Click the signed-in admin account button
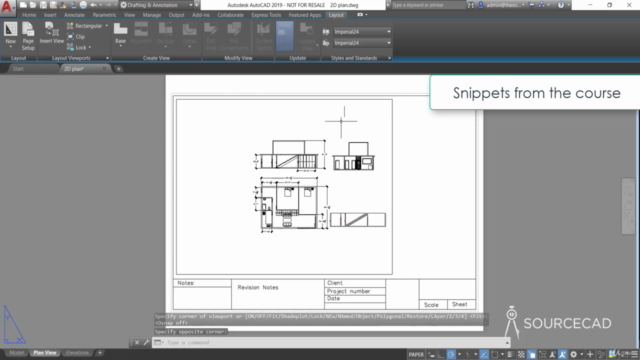The width and height of the screenshot is (640, 360). 502,5
